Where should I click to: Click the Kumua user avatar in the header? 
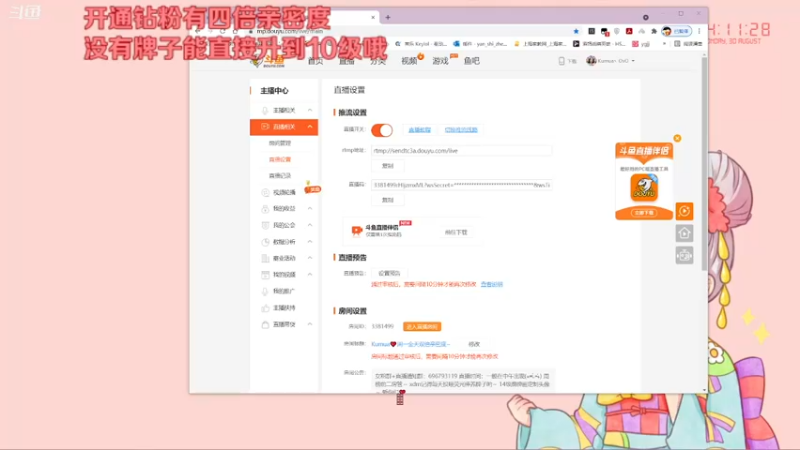[x=591, y=61]
